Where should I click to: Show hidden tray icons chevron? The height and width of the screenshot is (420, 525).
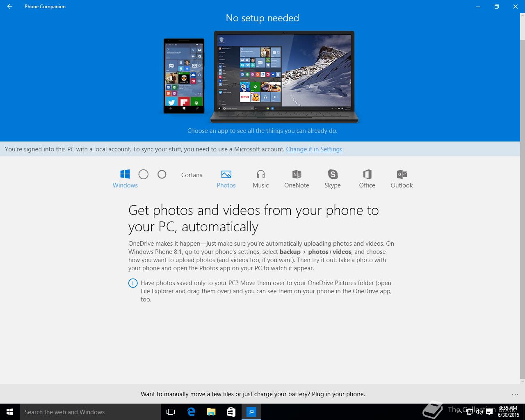(460, 412)
